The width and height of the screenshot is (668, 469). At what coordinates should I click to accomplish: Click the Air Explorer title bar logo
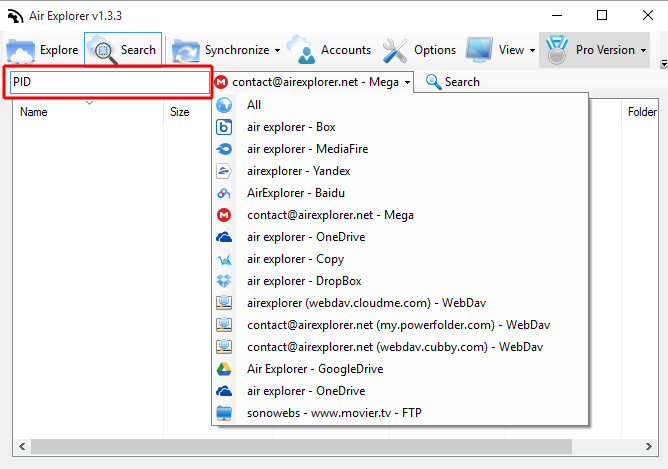pyautogui.click(x=15, y=16)
